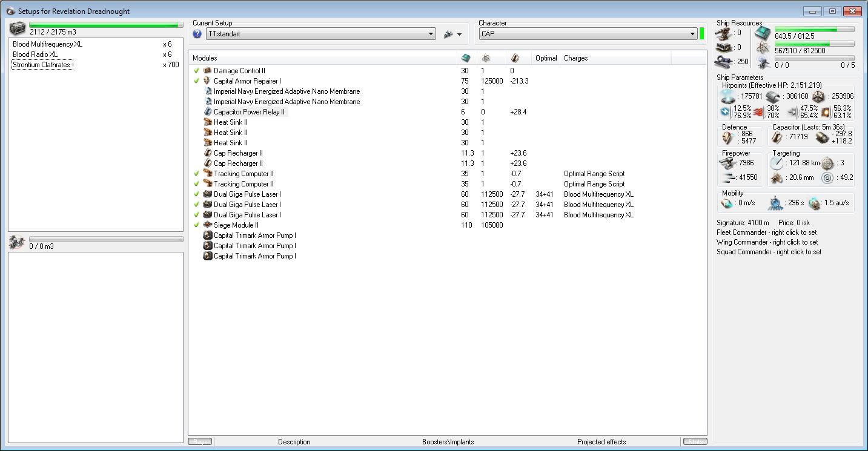Toggle the green checkmark on Damage Control II
The height and width of the screenshot is (451, 868).
(196, 71)
